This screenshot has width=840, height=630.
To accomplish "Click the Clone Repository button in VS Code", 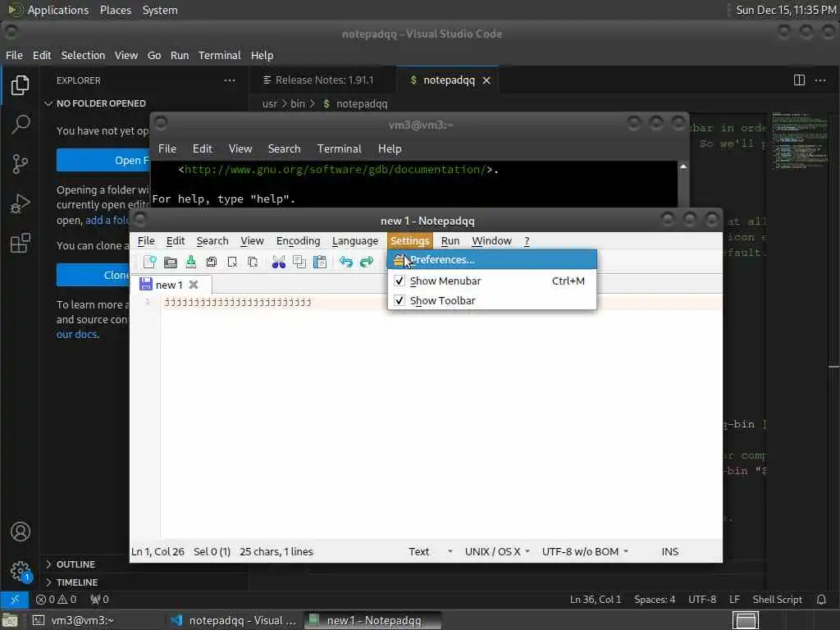I will point(94,275).
